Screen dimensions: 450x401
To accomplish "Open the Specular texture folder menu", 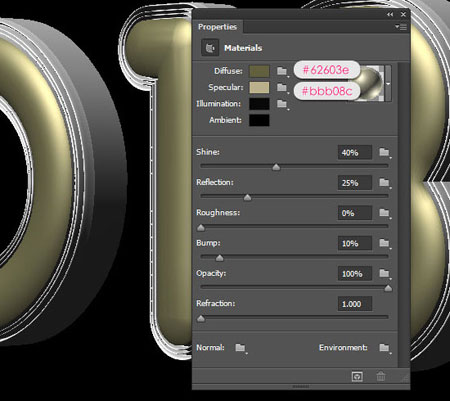I will click(x=282, y=88).
